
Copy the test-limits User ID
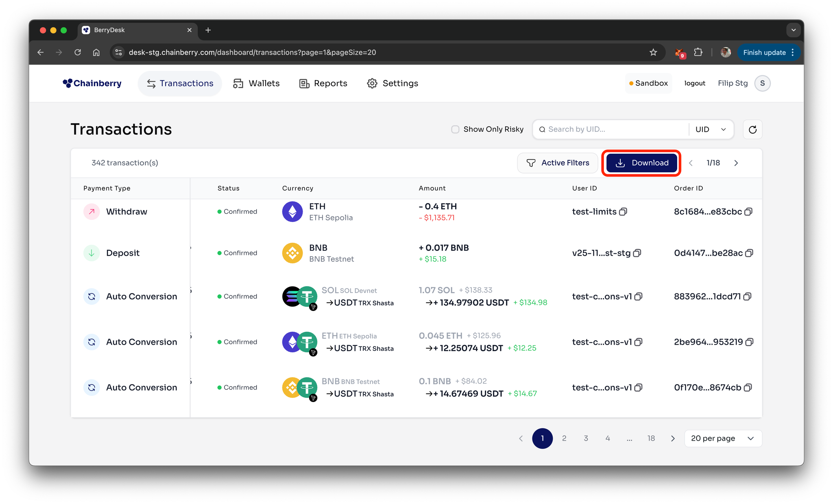pos(623,212)
